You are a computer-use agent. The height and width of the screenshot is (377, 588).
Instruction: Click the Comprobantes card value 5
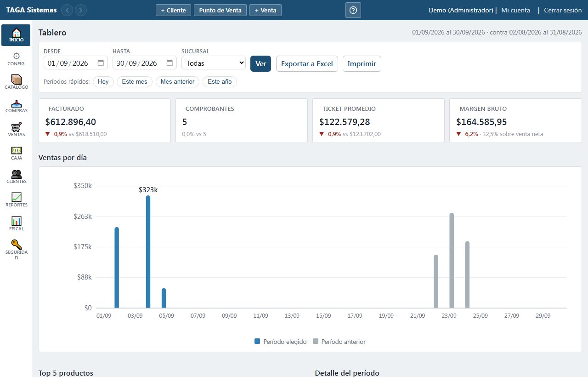pos(185,122)
